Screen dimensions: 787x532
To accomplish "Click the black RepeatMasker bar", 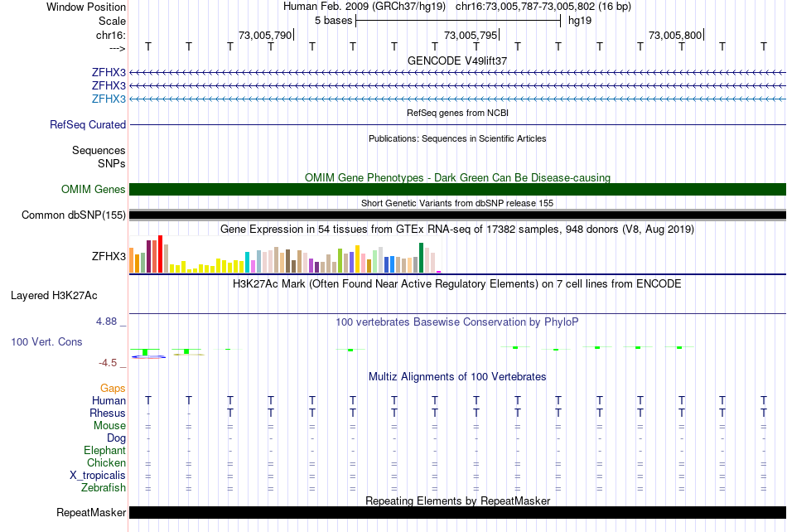I will pos(457,512).
